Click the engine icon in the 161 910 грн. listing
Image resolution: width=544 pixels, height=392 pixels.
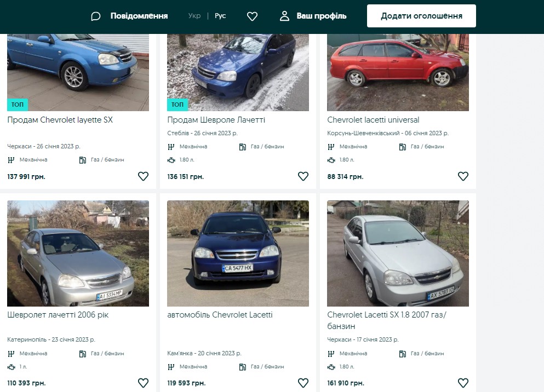[x=331, y=367]
